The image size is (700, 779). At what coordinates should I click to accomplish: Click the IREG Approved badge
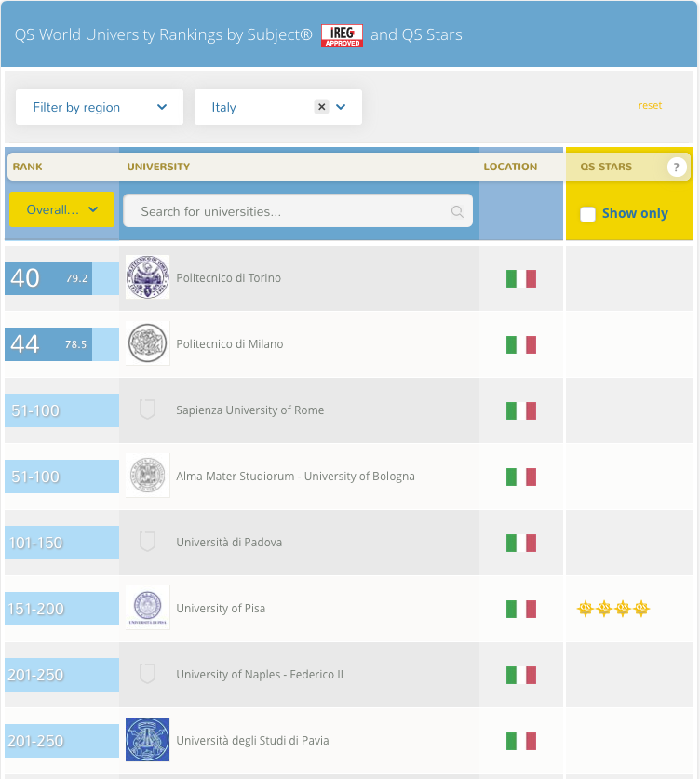(x=342, y=35)
